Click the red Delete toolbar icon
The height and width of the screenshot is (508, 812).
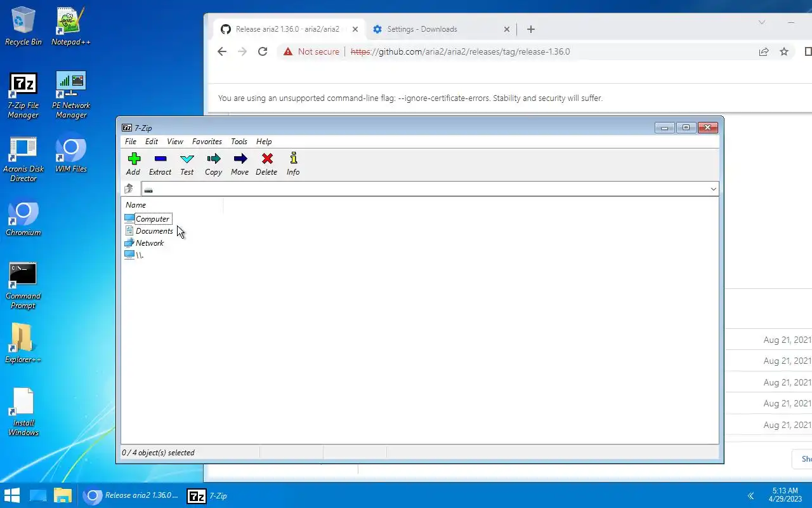tap(266, 164)
